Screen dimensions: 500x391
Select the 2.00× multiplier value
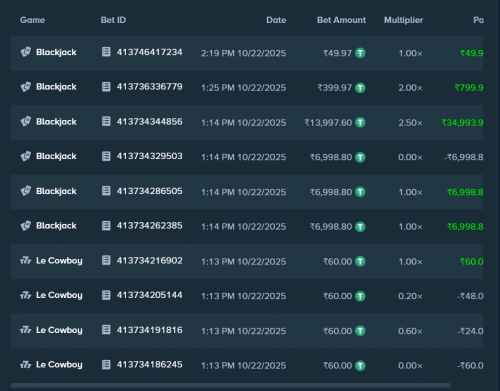[410, 88]
